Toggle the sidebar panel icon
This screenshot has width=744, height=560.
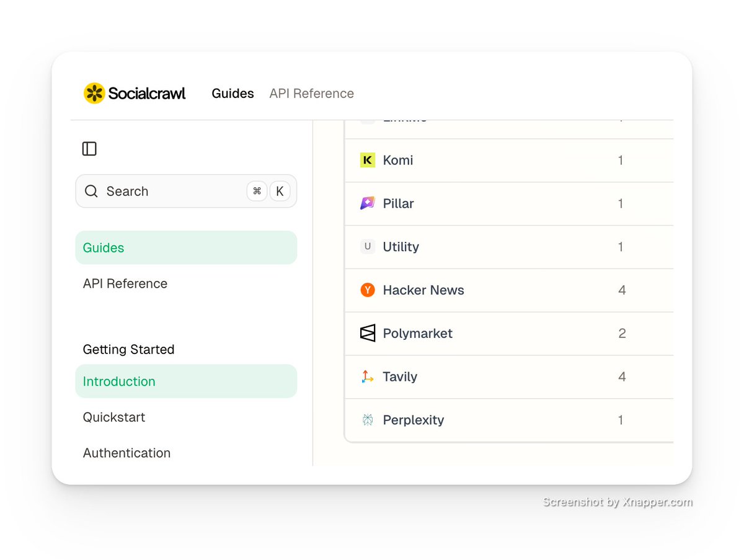89,149
